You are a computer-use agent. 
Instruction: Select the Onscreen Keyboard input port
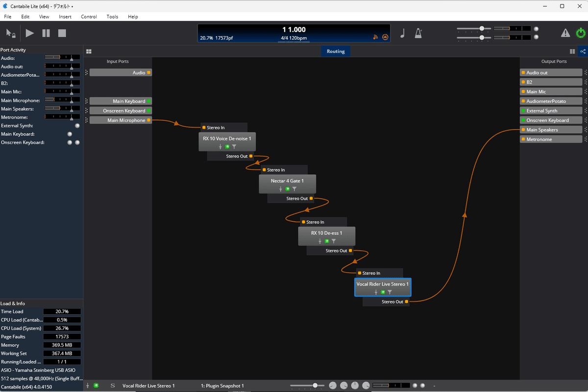(121, 111)
